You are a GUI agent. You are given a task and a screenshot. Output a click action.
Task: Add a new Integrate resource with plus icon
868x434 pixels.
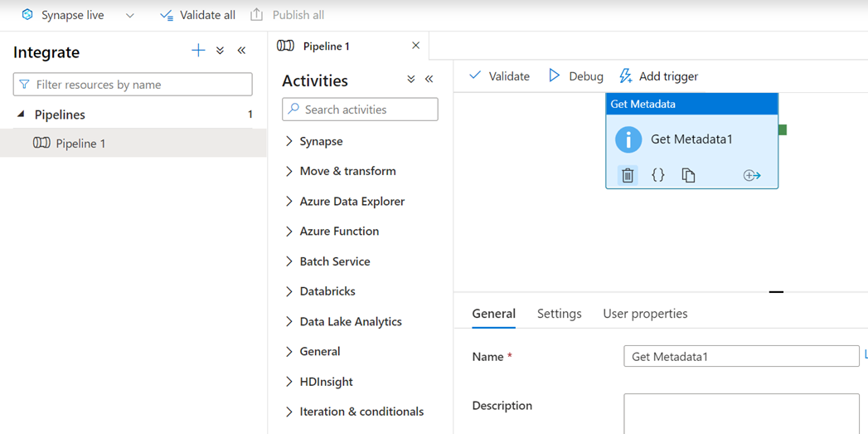198,51
